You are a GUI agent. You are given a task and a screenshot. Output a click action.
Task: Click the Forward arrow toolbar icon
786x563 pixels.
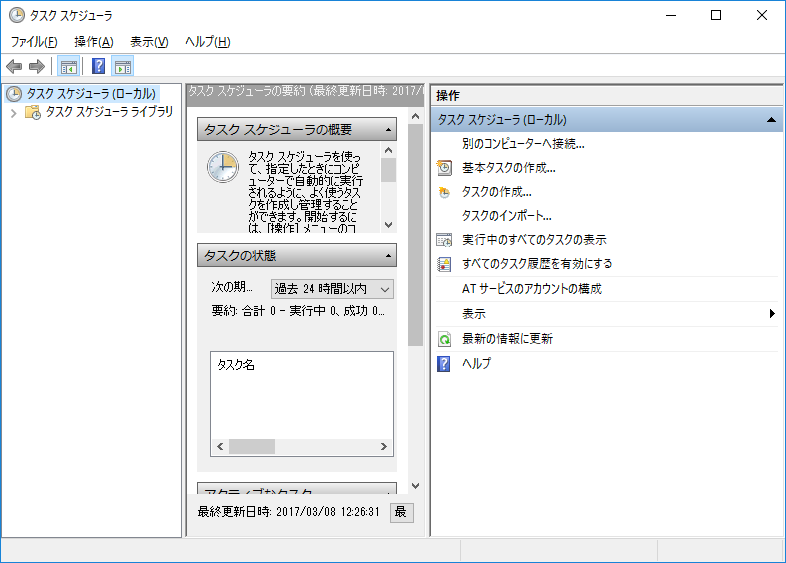point(37,66)
